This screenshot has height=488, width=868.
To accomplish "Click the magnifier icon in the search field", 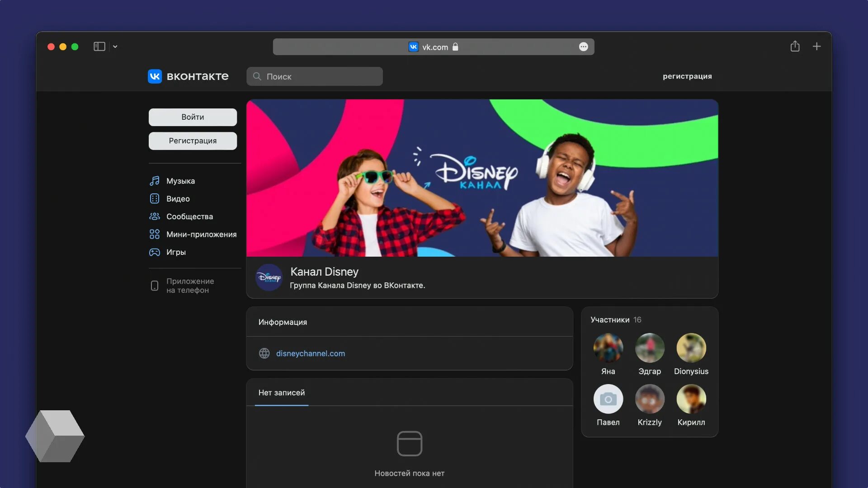I will pos(257,76).
